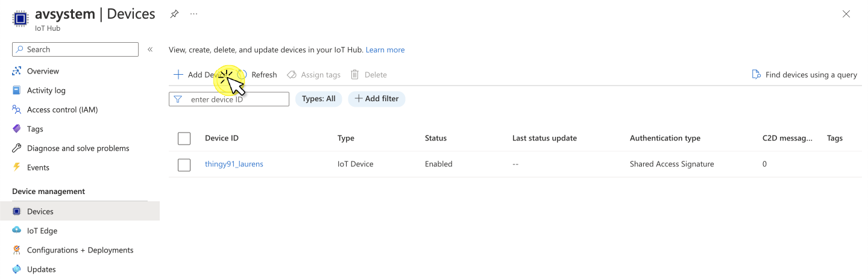868x279 pixels.
Task: Refresh the device list
Action: tap(258, 75)
